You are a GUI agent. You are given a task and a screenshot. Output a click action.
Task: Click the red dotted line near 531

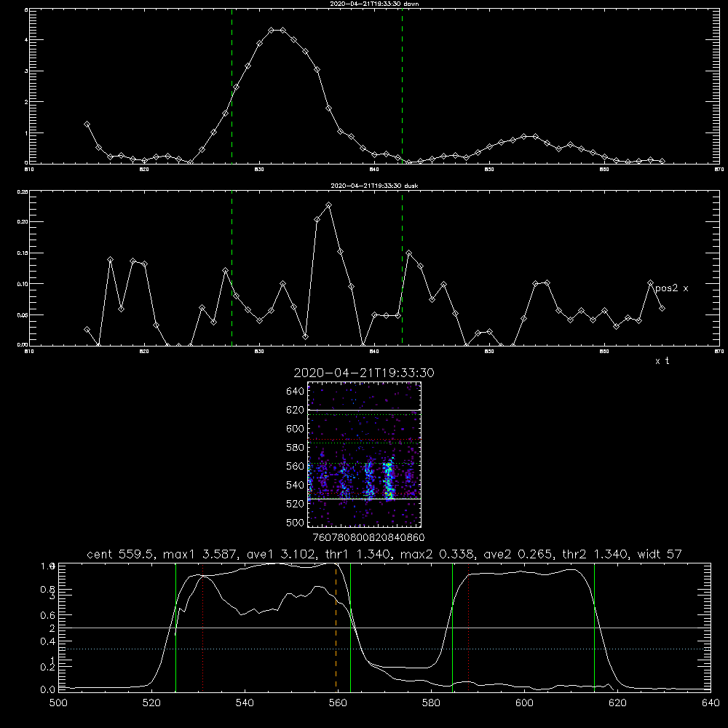click(x=203, y=628)
